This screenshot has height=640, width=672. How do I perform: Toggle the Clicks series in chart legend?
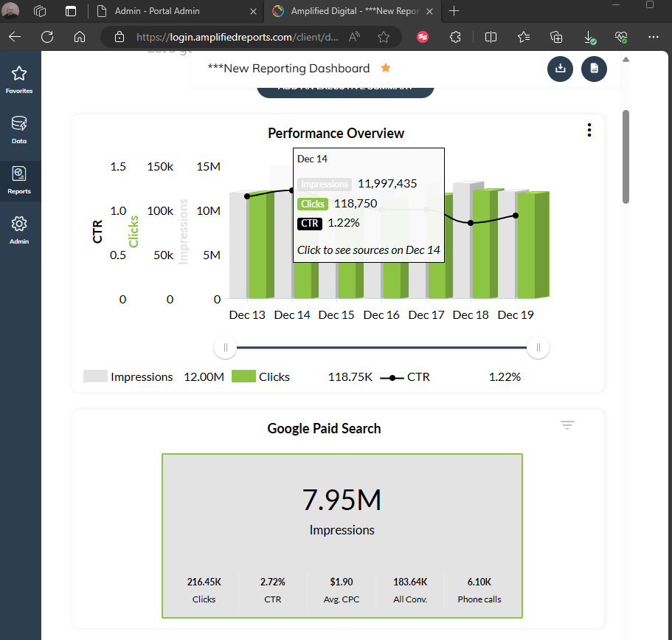point(274,376)
